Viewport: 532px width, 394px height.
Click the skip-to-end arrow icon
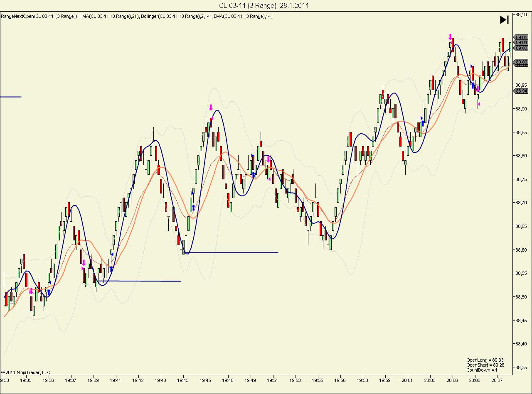(x=504, y=20)
